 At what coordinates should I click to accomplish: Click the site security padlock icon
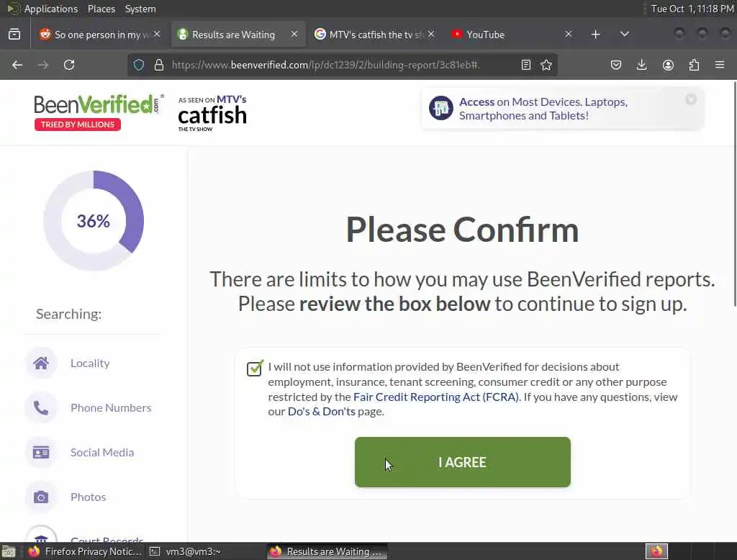(x=159, y=65)
